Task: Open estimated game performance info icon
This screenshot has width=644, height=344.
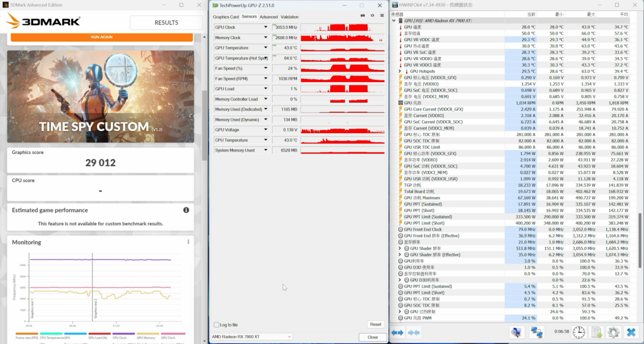Action: [x=186, y=210]
